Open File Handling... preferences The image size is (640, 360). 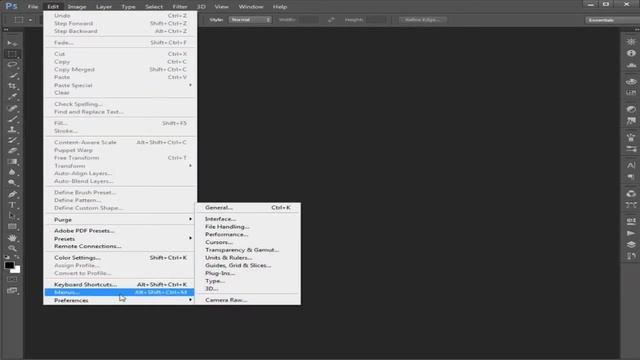(x=248, y=227)
